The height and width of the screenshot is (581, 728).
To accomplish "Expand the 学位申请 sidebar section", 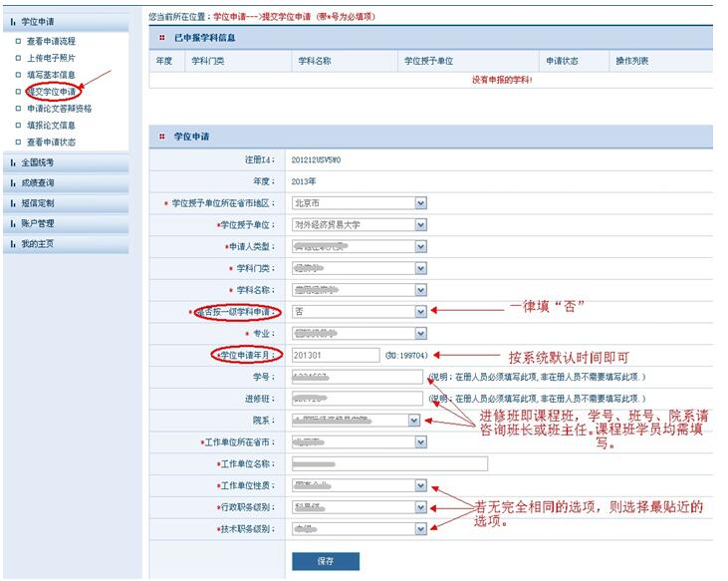I will (x=66, y=22).
